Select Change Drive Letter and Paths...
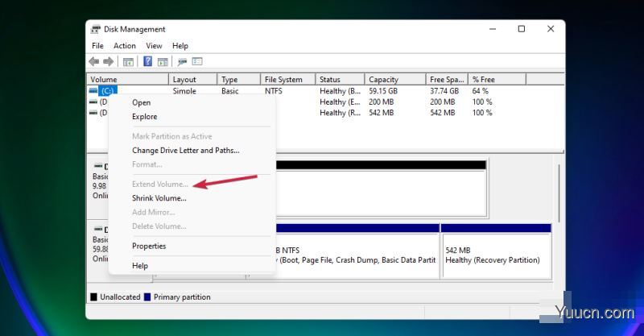Screen dimensions: 644x336 point(186,150)
